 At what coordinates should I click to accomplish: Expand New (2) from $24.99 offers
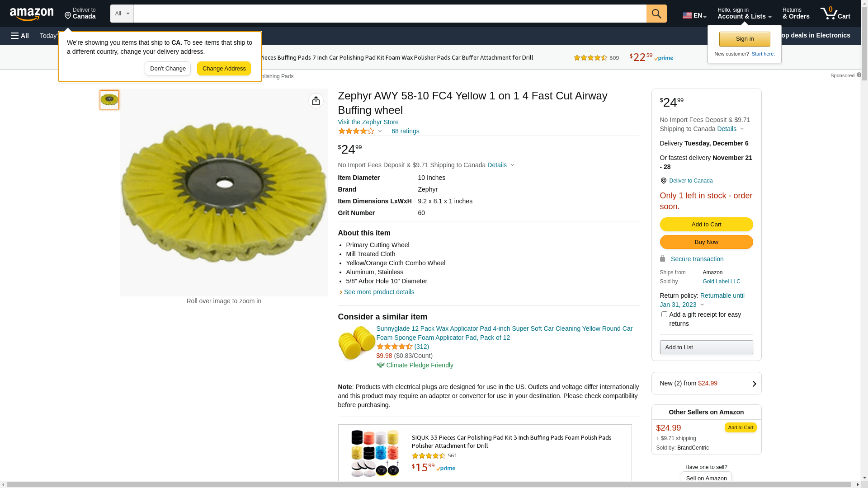click(x=706, y=383)
